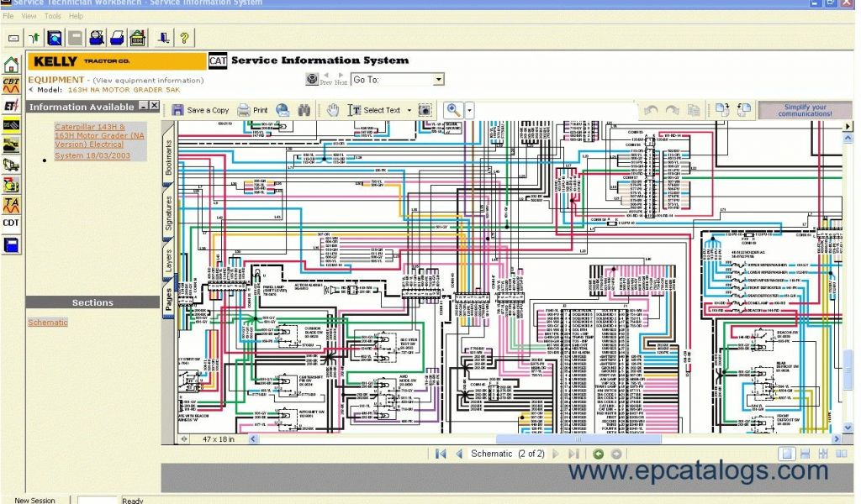Click the yellow question mark help icon
Image resolution: width=861 pixels, height=504 pixels.
184,37
